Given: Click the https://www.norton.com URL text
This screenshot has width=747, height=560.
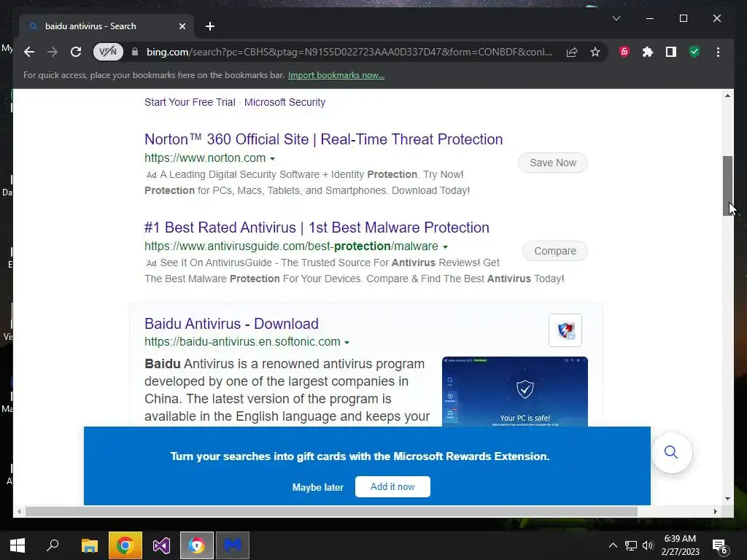Looking at the screenshot, I should point(205,158).
